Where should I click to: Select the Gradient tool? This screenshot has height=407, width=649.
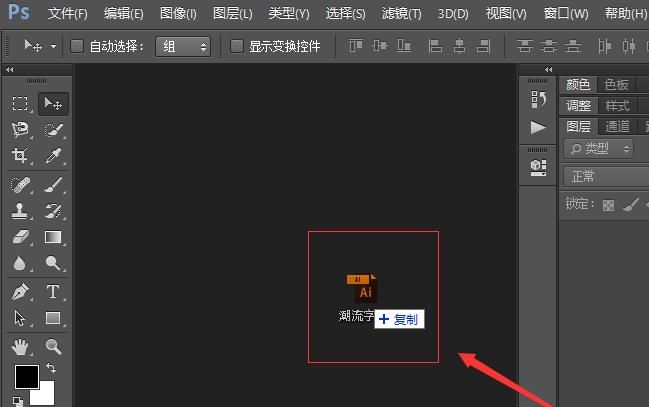[53, 237]
